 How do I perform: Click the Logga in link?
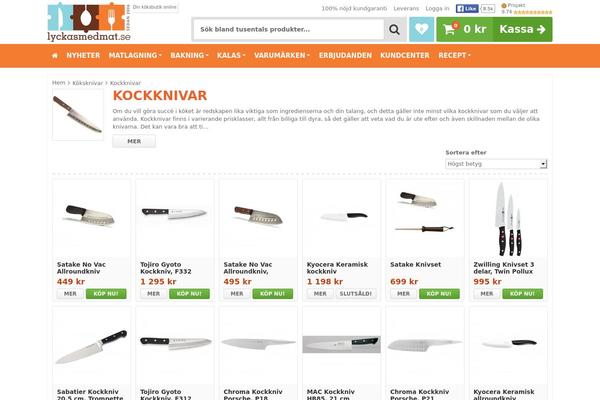437,8
